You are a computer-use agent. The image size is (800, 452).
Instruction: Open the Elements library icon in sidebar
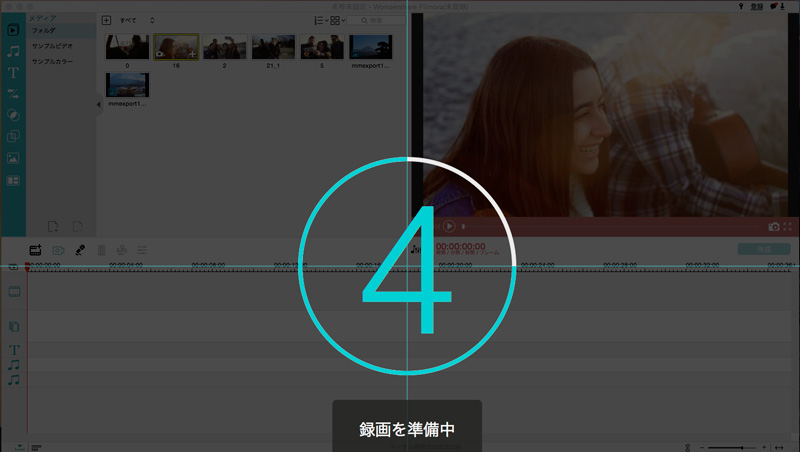point(13,158)
